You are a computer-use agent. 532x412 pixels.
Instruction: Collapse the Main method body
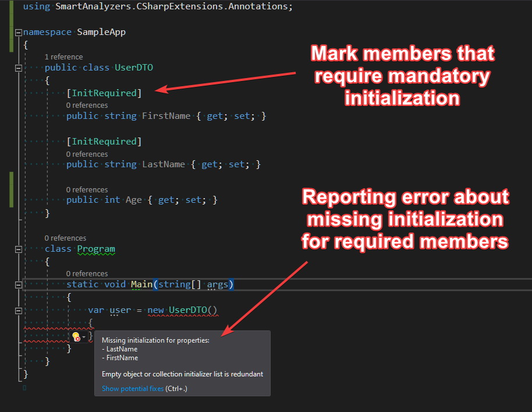pyautogui.click(x=18, y=284)
